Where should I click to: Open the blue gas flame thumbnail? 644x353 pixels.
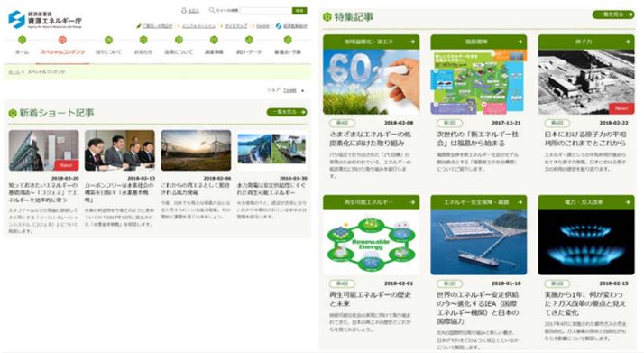[x=586, y=243]
